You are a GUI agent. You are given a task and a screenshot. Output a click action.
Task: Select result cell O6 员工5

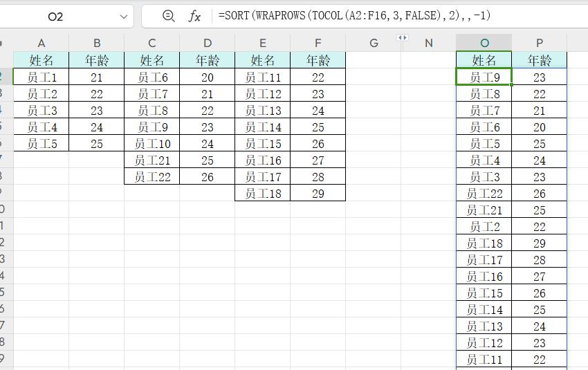coord(484,143)
